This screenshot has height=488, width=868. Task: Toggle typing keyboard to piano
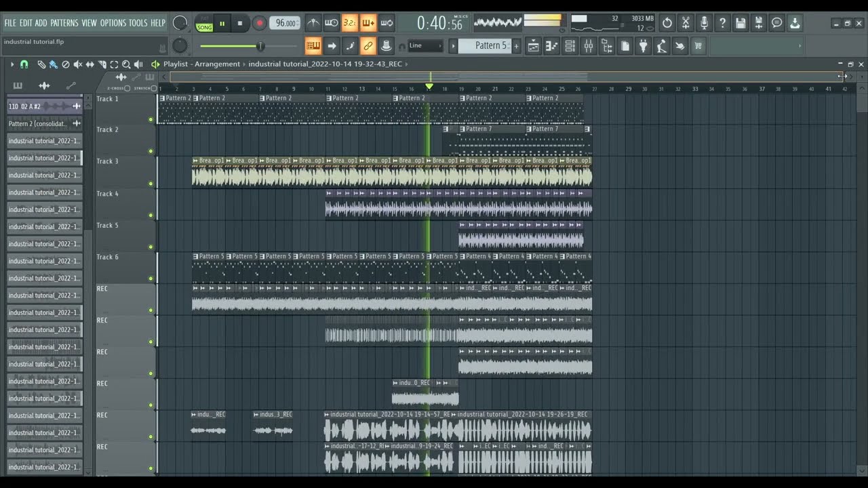(x=313, y=46)
